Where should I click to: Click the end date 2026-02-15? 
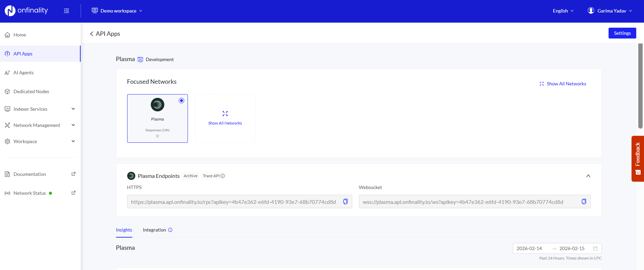click(572, 248)
